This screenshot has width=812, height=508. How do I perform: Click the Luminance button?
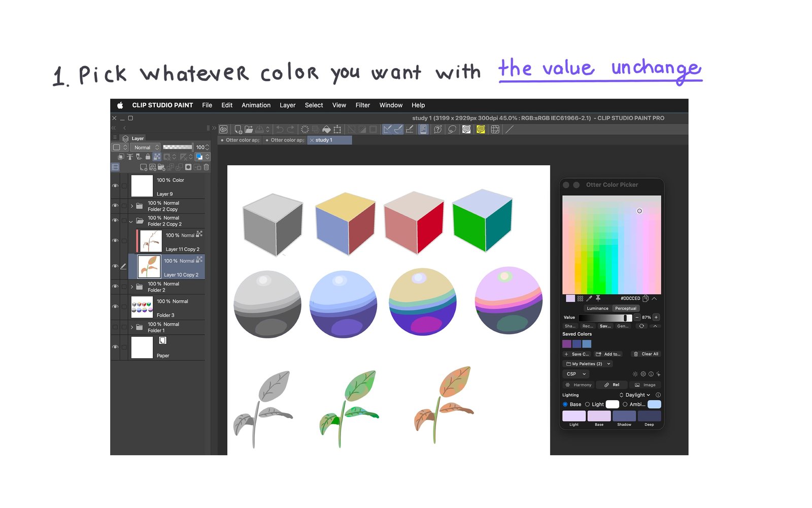[597, 308]
